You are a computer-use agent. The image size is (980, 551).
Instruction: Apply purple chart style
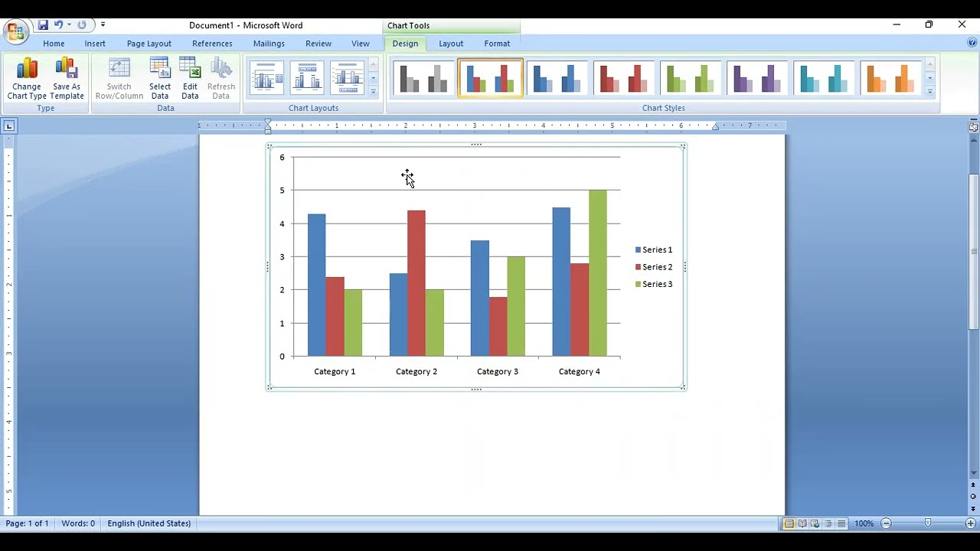point(756,78)
